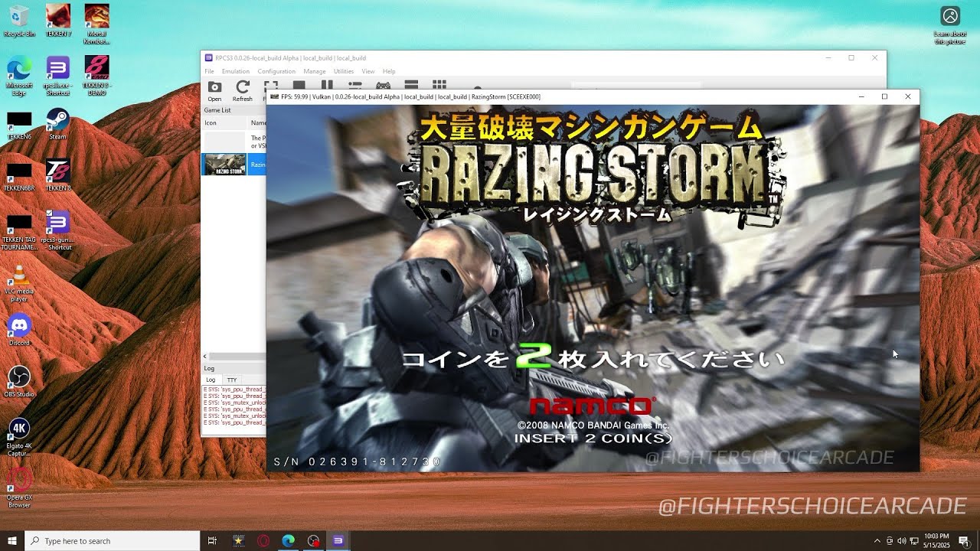Select the Elgato 4K Capture desktop icon
This screenshot has height=551, width=980.
[x=19, y=437]
